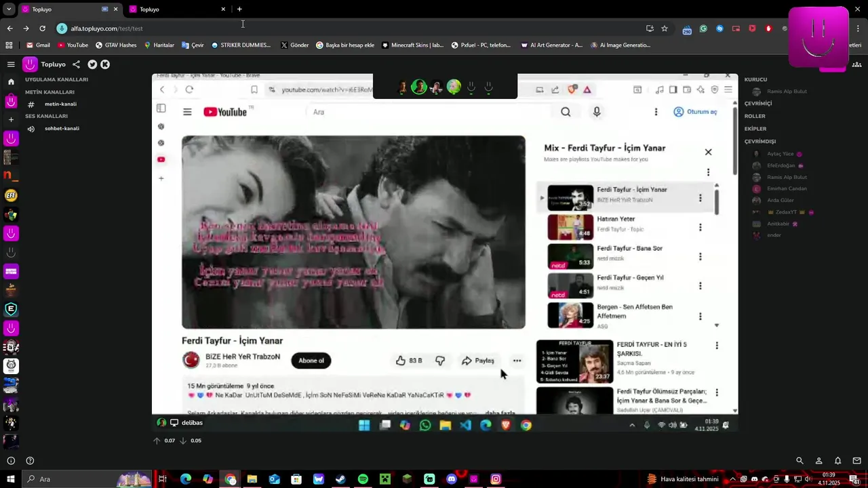The height and width of the screenshot is (488, 868).
Task: Click the YouTube logo in shared screen
Action: pyautogui.click(x=224, y=112)
